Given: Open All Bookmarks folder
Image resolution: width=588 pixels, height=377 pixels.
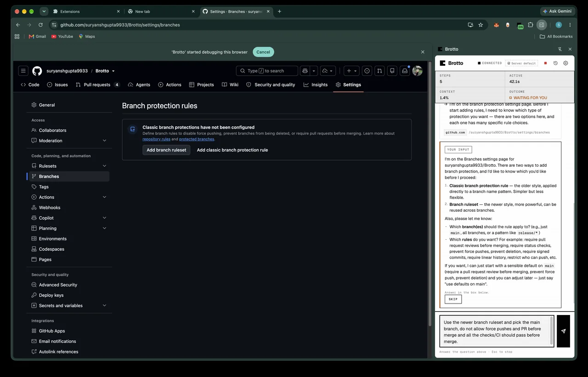Looking at the screenshot, I should coord(556,36).
